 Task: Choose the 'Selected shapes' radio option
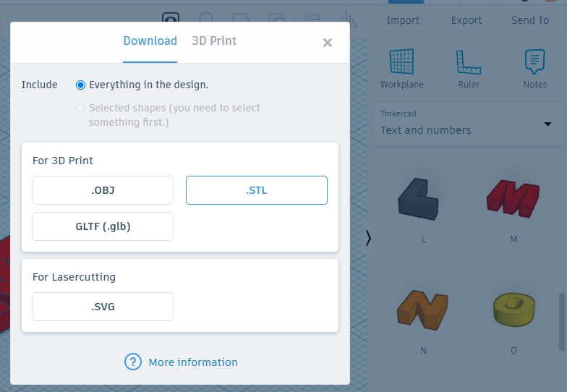(x=81, y=108)
